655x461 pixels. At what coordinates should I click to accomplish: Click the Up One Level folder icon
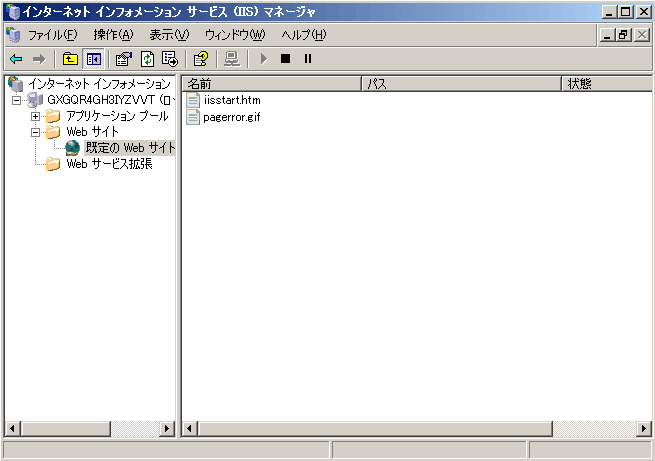[x=69, y=59]
